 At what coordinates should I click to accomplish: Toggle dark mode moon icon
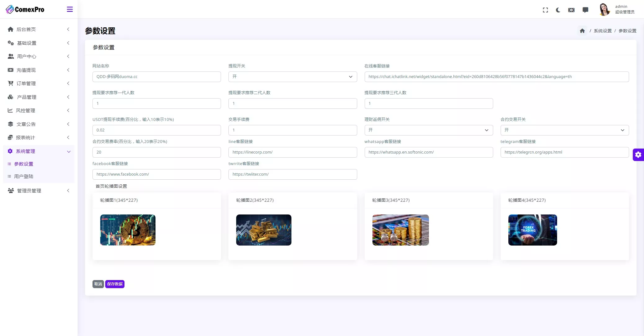[x=558, y=10]
